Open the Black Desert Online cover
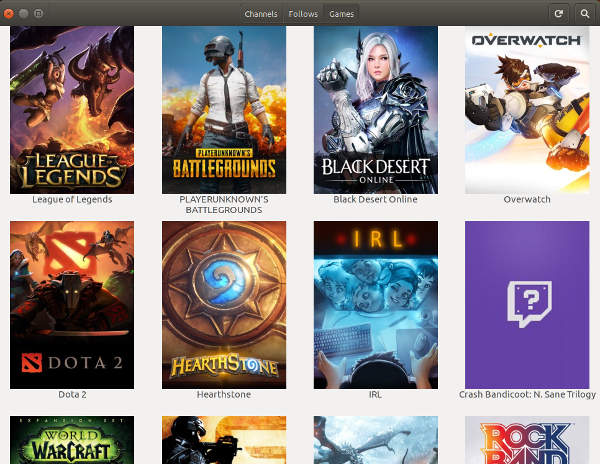600x464 pixels. [376, 110]
